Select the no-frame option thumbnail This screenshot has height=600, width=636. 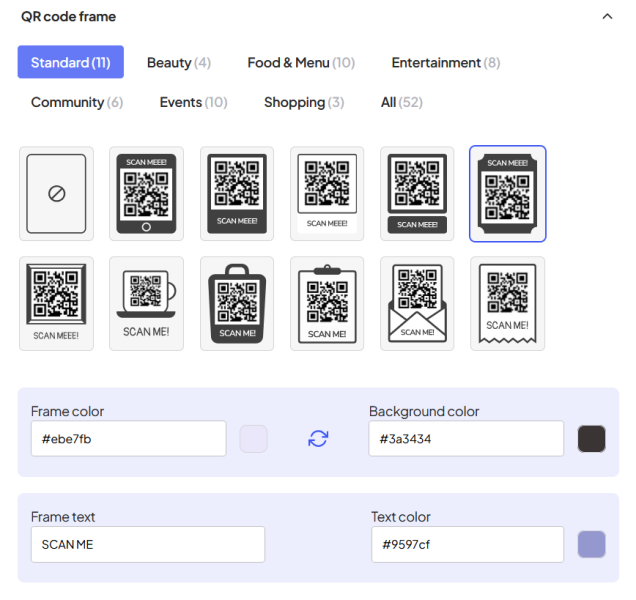[x=56, y=194]
